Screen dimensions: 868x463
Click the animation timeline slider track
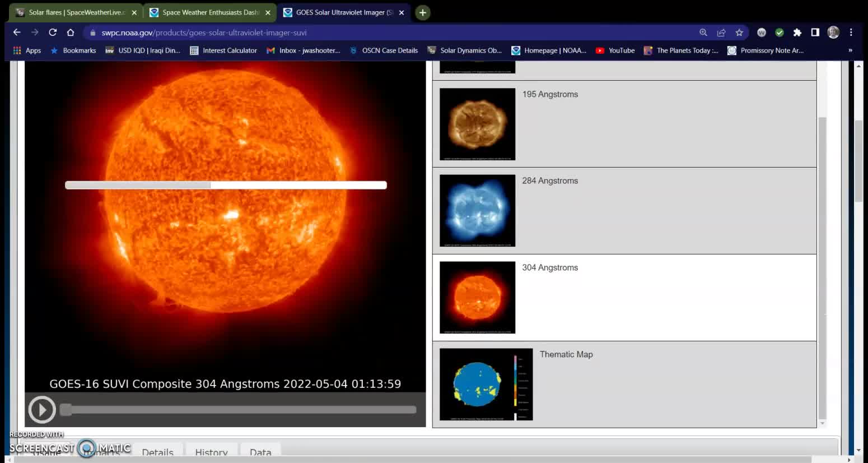[x=238, y=410]
